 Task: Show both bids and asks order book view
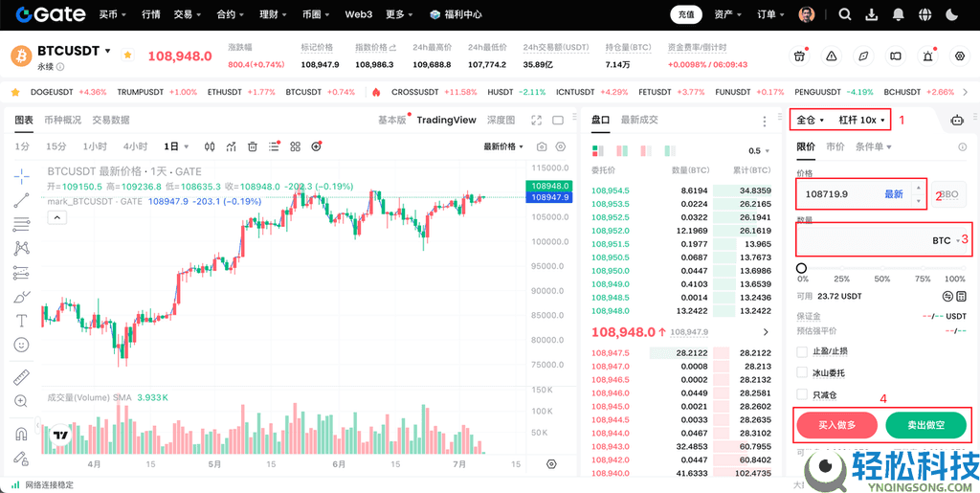click(x=598, y=150)
